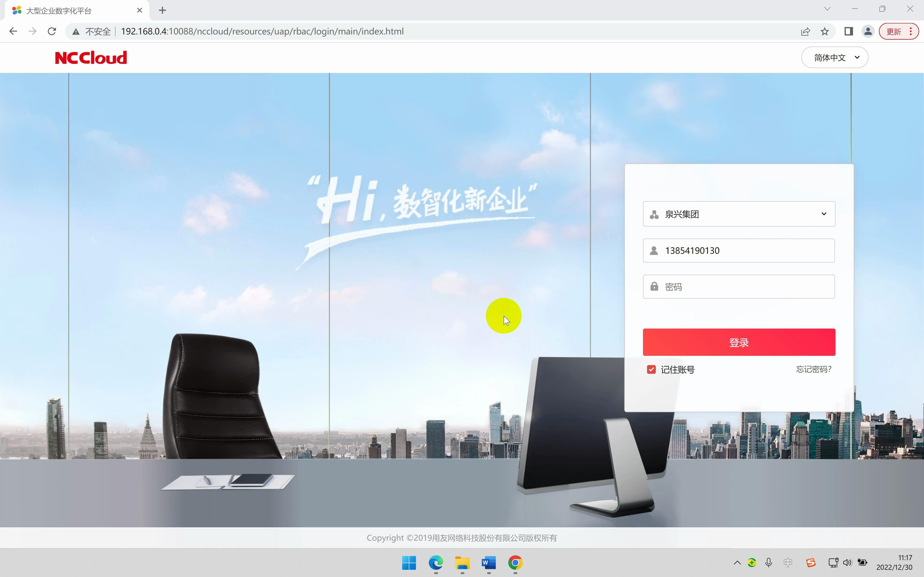Screen dimensions: 924x577
Task: Open Word from the taskbar
Action: click(x=489, y=563)
